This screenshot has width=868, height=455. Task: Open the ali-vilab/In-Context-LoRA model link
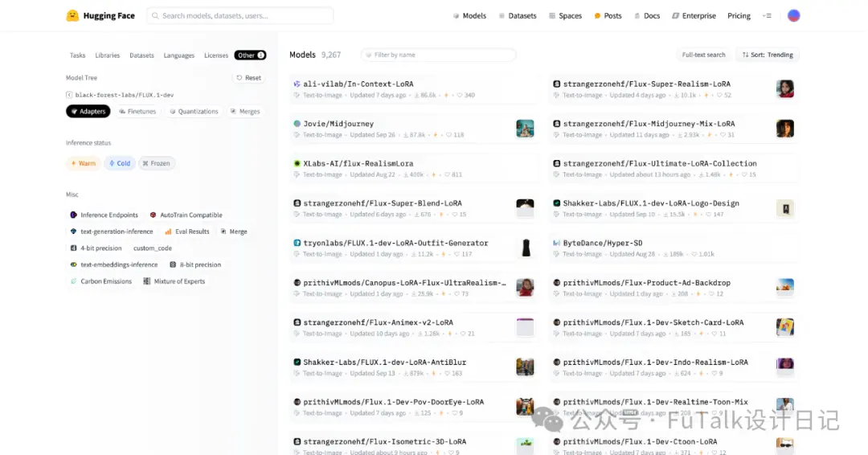click(x=358, y=84)
